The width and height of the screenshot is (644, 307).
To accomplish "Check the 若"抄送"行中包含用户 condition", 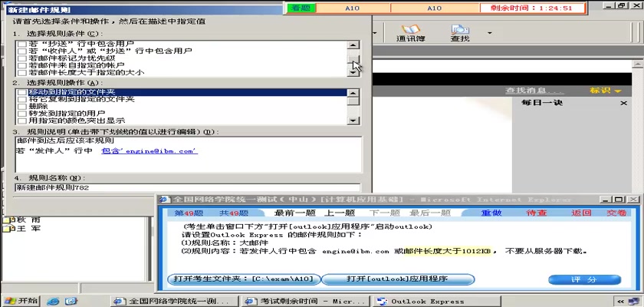I will pyautogui.click(x=21, y=44).
